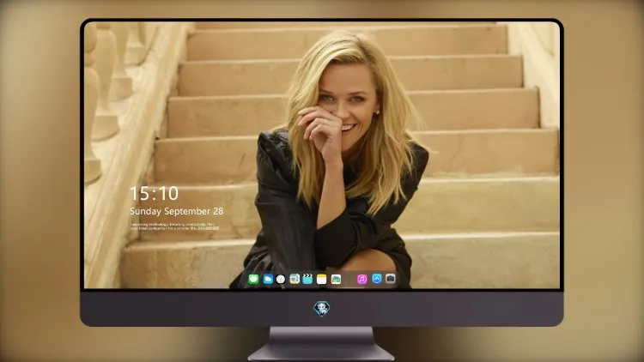Launch the blue App Store icon

click(x=377, y=279)
